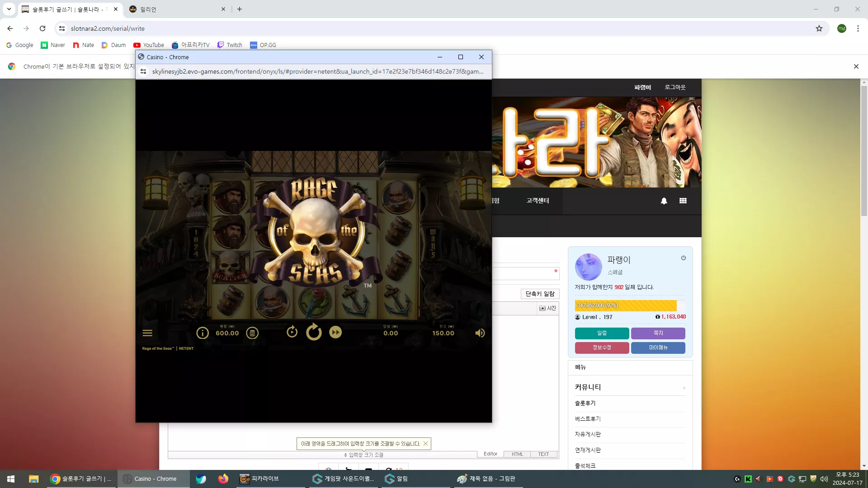868x488 pixels.
Task: Click the power icon in the profile card
Action: [x=684, y=258]
